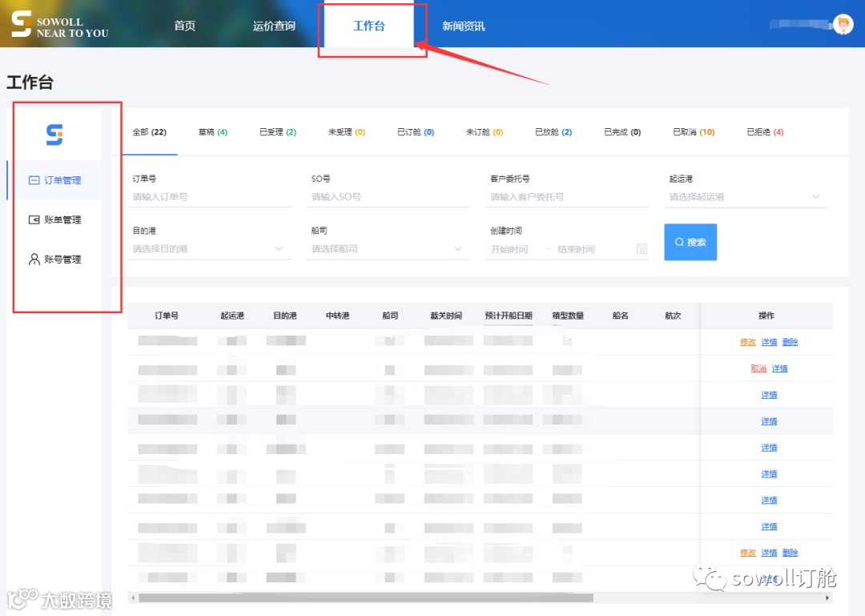Open 工作台 in top navigation
865x616 pixels.
pyautogui.click(x=368, y=26)
